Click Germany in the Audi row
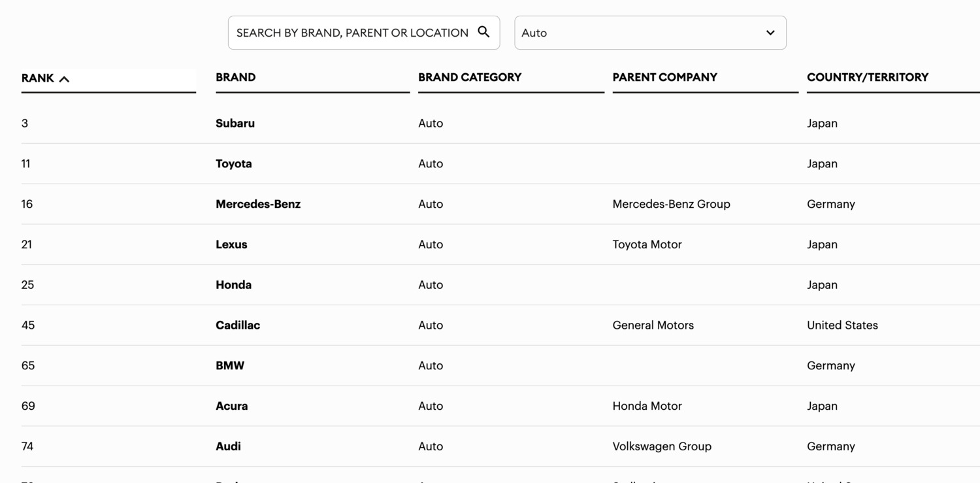The height and width of the screenshot is (483, 980). tap(831, 446)
